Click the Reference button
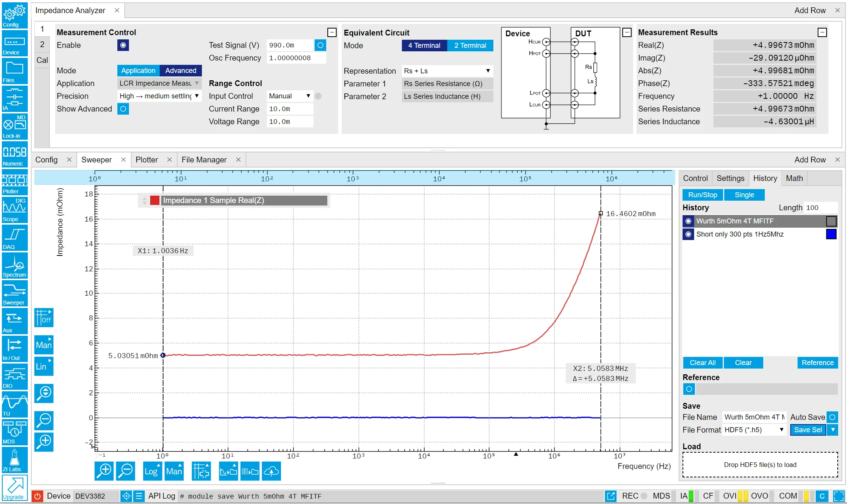Screen dimensions: 847x504 818,363
